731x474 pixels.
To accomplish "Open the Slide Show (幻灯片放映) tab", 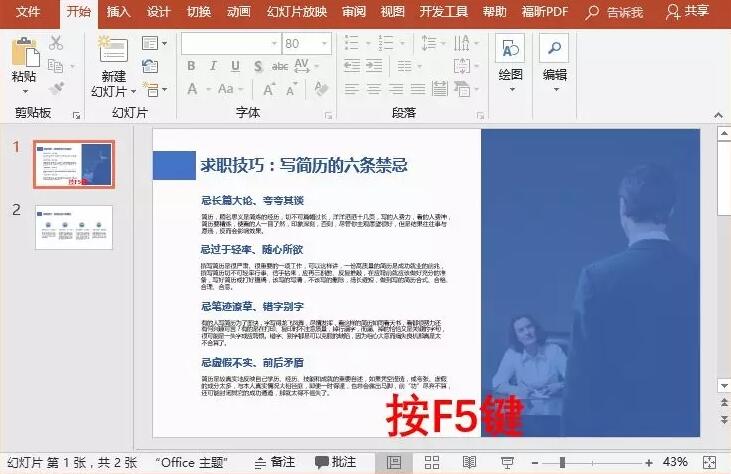I will pyautogui.click(x=297, y=11).
